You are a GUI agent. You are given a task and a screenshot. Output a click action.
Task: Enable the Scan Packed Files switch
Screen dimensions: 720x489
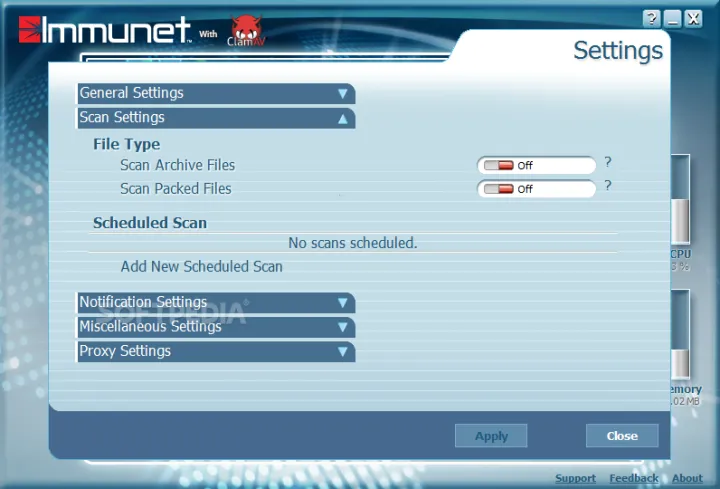click(x=498, y=188)
